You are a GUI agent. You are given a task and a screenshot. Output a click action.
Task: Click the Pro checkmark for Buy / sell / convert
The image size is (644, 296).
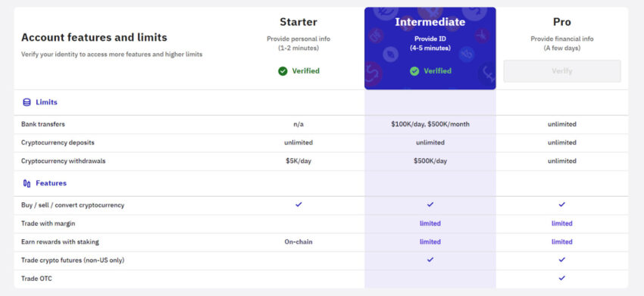562,204
